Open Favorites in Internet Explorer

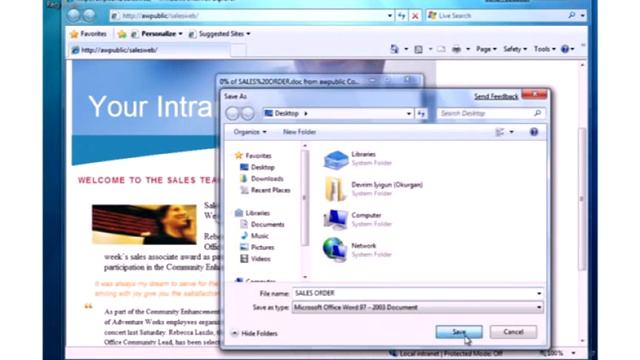[89, 34]
